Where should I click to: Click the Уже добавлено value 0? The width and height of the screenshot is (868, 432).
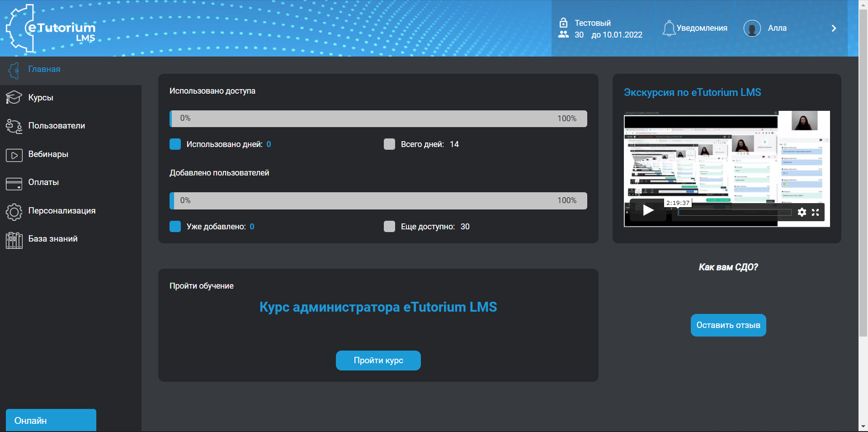point(252,227)
